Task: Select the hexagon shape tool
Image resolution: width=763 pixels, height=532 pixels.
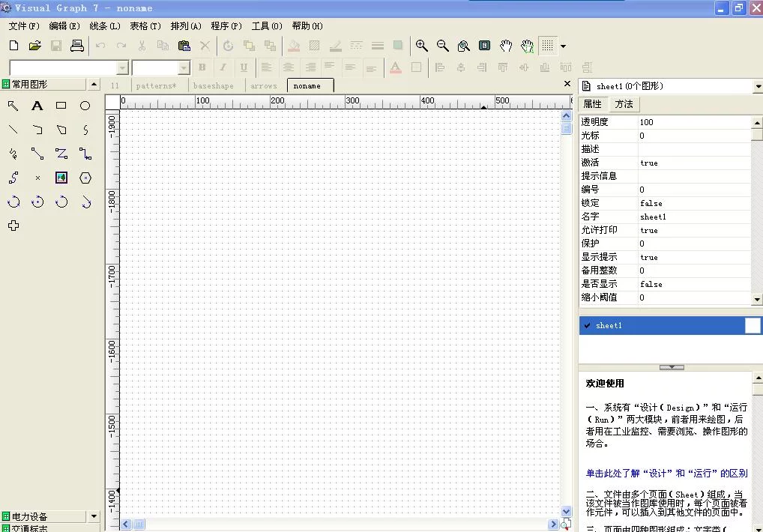Action: pyautogui.click(x=85, y=178)
